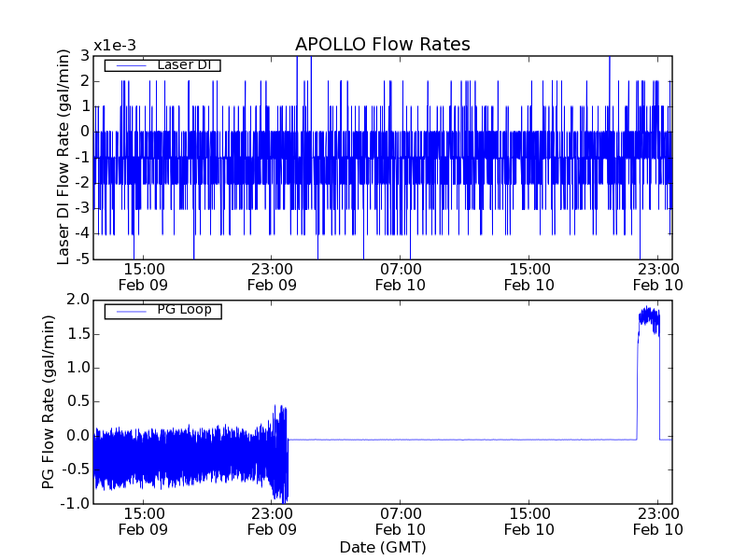
Task: Click the 07:00 Feb 10 tick in top plot
Action: pos(400,277)
